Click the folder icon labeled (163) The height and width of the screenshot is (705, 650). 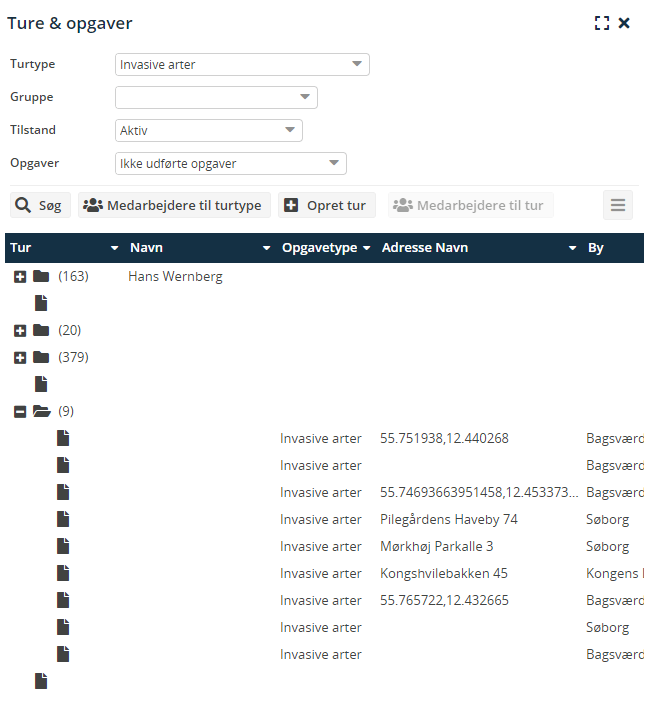pos(41,276)
